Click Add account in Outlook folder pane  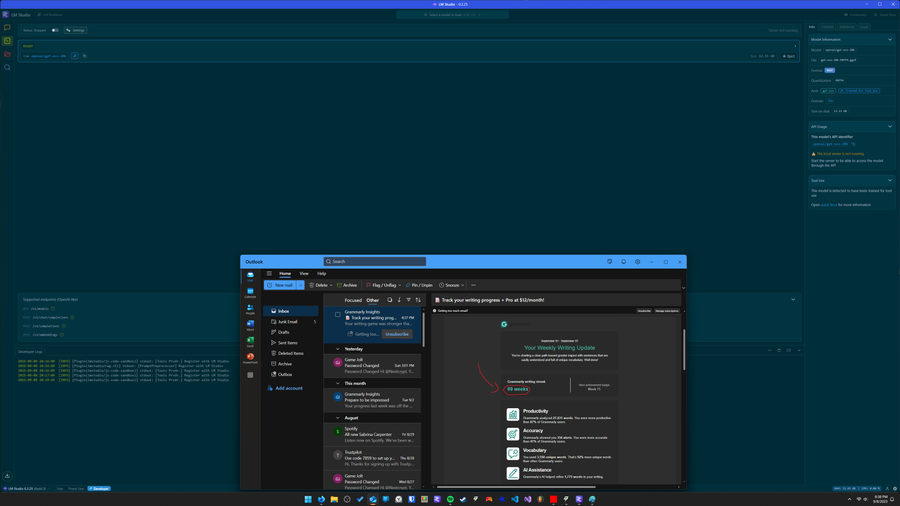click(x=285, y=388)
